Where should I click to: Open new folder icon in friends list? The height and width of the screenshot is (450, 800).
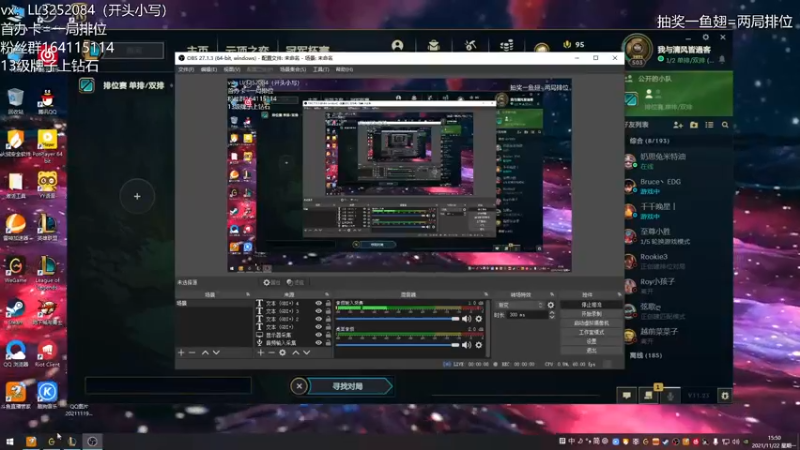pyautogui.click(x=694, y=124)
